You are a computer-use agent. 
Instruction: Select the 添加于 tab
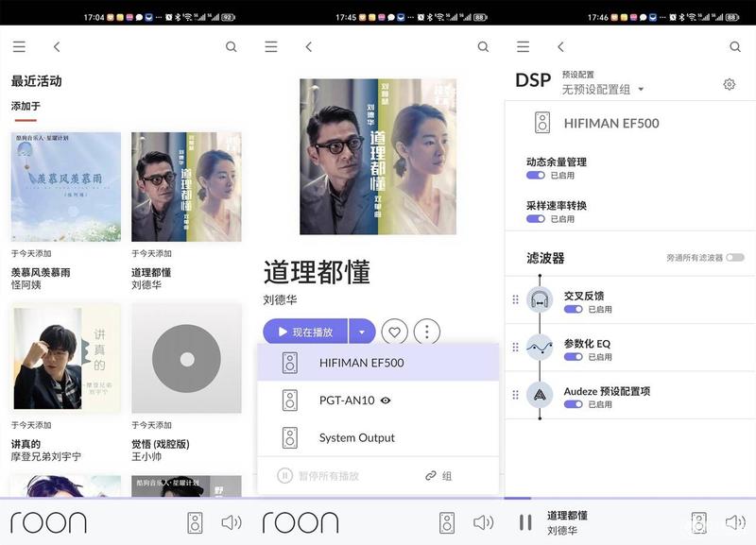click(x=26, y=106)
